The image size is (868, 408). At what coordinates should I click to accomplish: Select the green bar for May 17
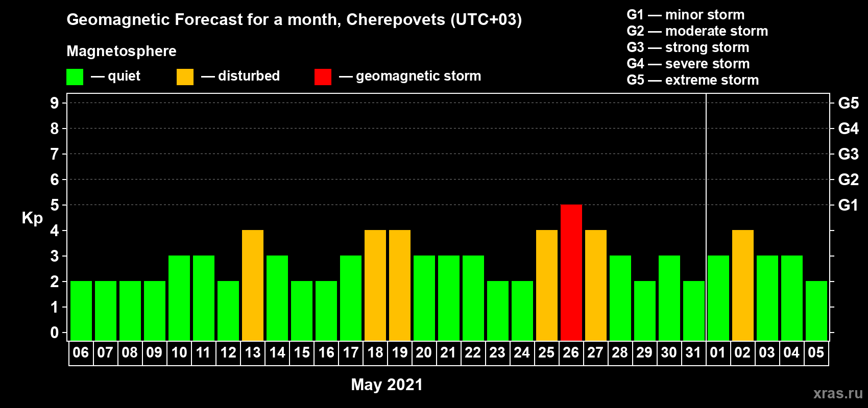(351, 298)
